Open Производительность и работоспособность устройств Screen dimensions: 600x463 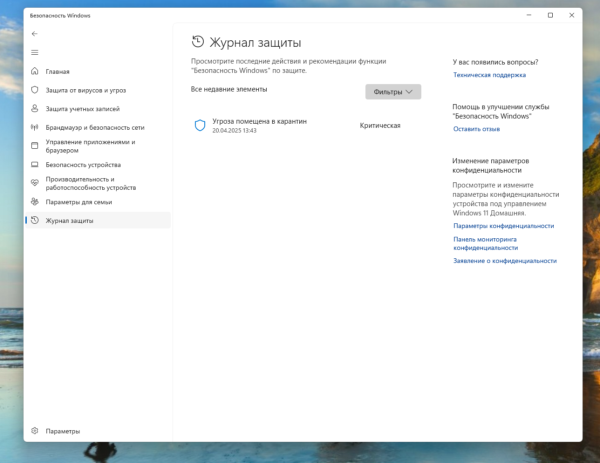coord(98,183)
